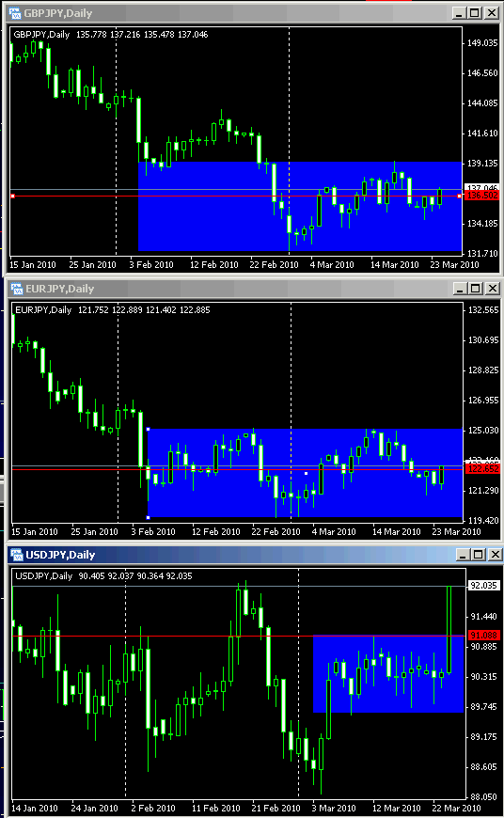The width and height of the screenshot is (504, 818).
Task: Minimize the EURJPY,Daily chart window
Action: click(460, 288)
